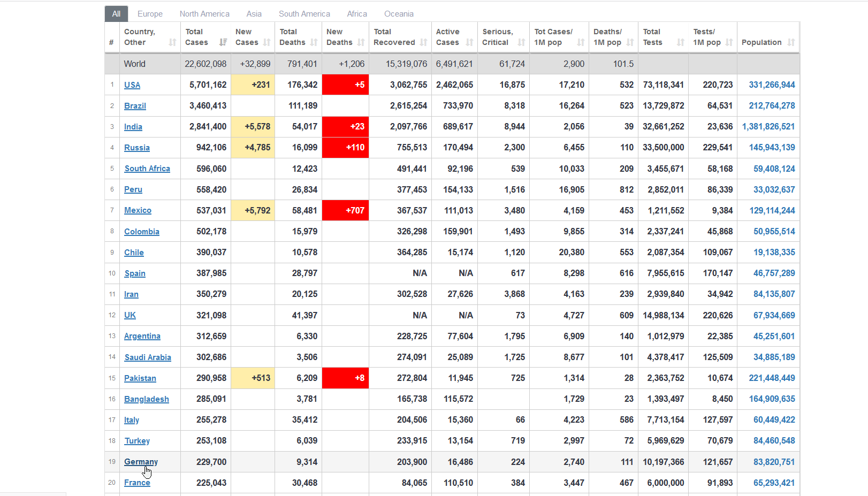Switch to the Europe tab
The image size is (868, 496).
150,14
